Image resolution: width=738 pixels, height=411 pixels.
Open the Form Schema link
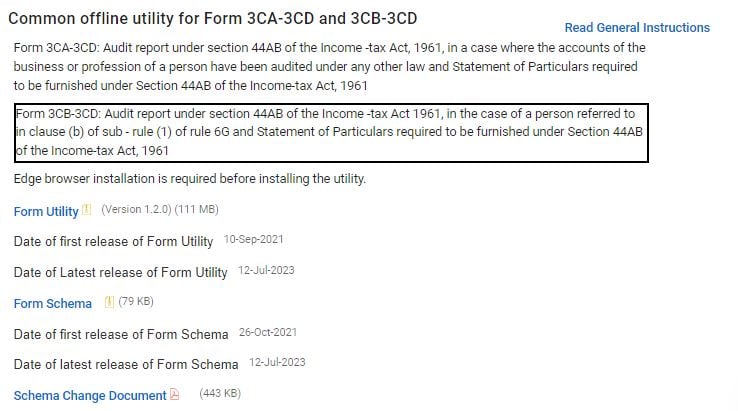pos(53,304)
